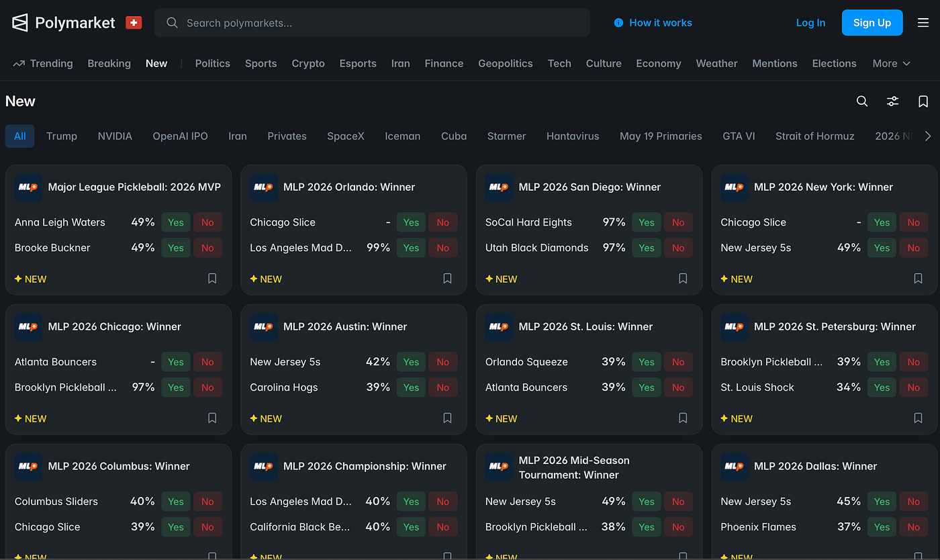Bookmark the MLP 2026 Austin: Winner market
This screenshot has width=940, height=560.
pos(447,418)
